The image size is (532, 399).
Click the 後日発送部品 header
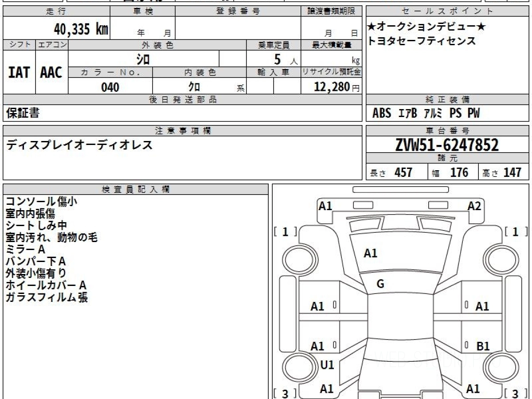tap(182, 100)
